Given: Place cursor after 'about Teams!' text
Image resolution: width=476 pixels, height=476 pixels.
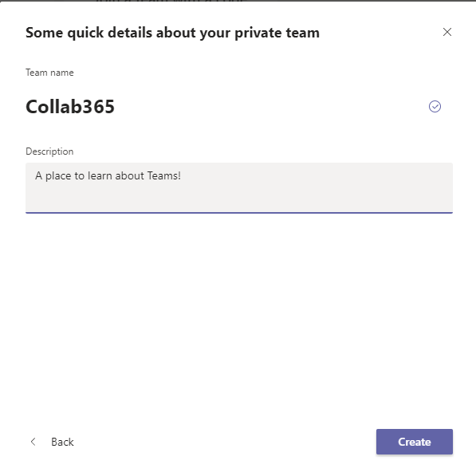Looking at the screenshot, I should [182, 175].
